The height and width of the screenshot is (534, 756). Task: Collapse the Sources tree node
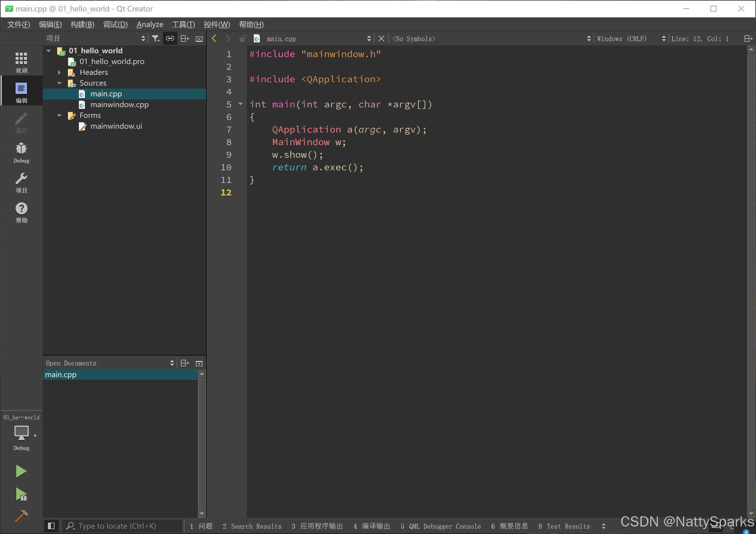coord(59,83)
